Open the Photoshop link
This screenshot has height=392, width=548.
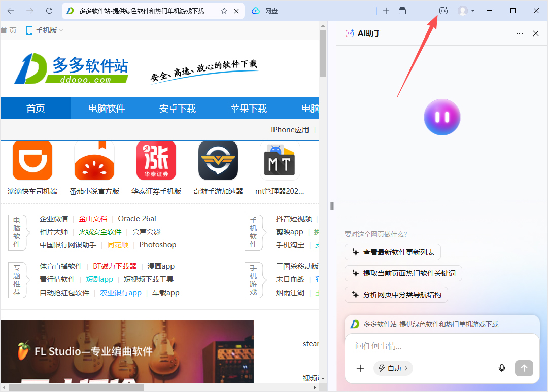point(158,245)
